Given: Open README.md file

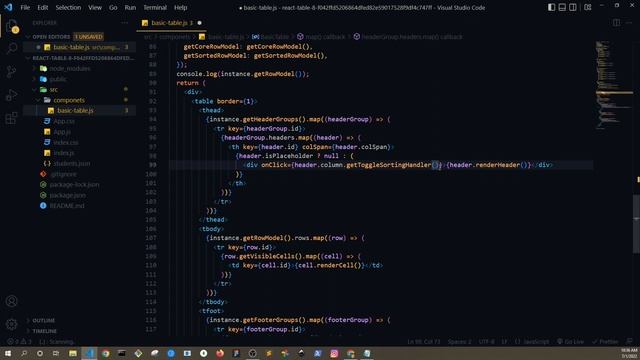Looking at the screenshot, I should coord(67,206).
